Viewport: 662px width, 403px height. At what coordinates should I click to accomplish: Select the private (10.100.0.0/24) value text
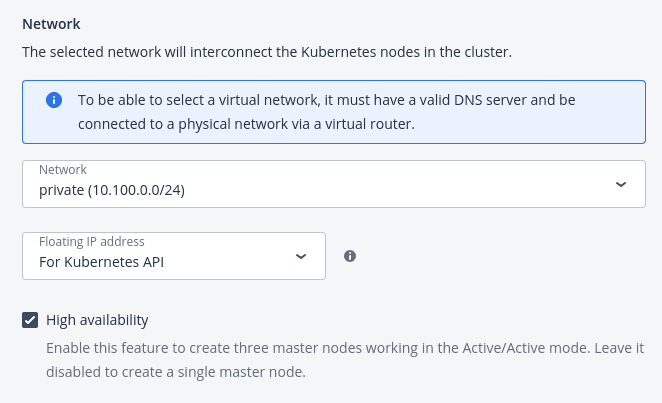[112, 190]
